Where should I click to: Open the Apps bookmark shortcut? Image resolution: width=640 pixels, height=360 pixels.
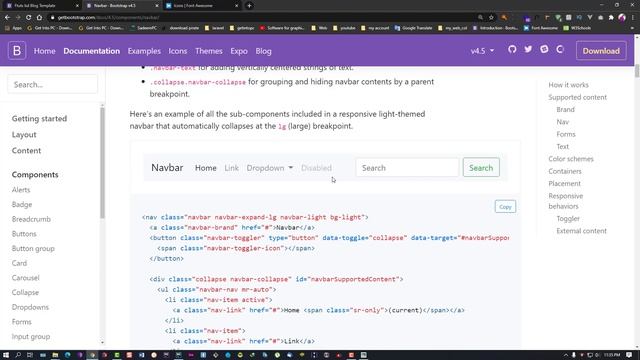point(13,28)
